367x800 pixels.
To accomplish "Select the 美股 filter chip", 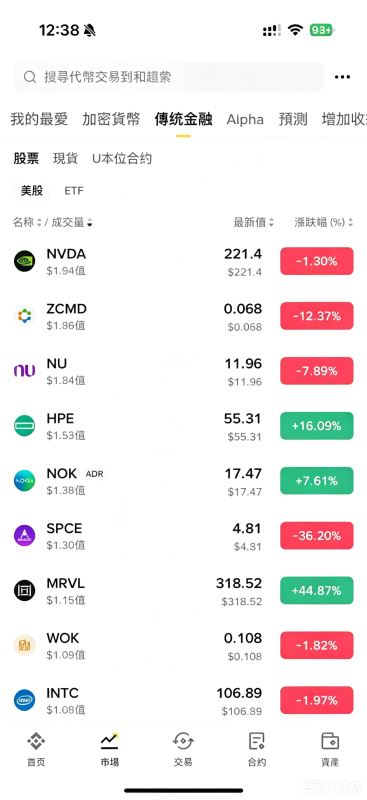I will 32,191.
